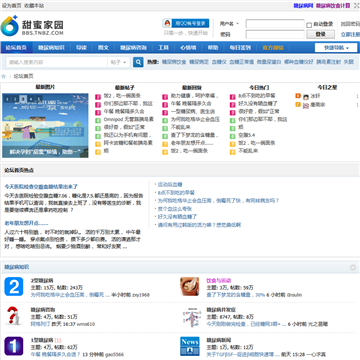Viewport: 360px width, 360px height.
Task: Open the Omnipod post in 最新帖子
Action: click(x=129, y=119)
